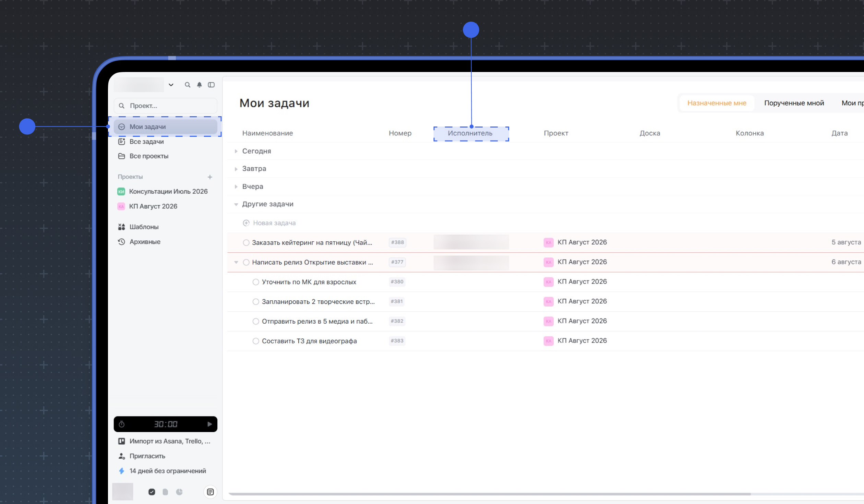Image resolution: width=864 pixels, height=504 pixels.
Task: Click task number badge #383
Action: tap(397, 341)
